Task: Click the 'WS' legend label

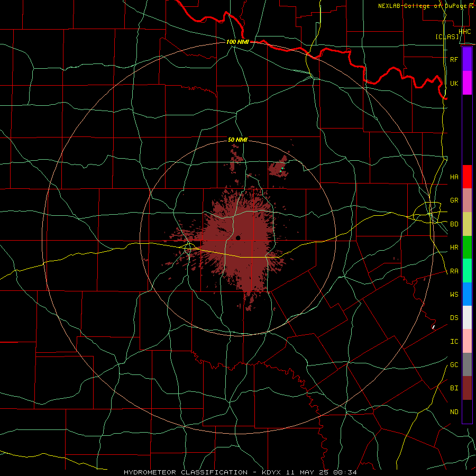Action: coord(454,295)
